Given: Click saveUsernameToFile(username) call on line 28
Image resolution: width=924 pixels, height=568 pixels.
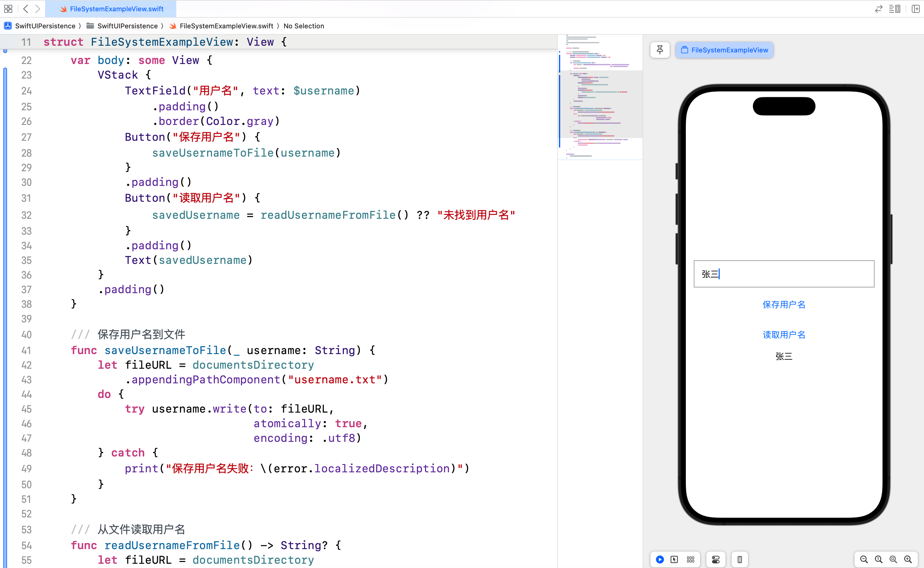Looking at the screenshot, I should pos(247,153).
